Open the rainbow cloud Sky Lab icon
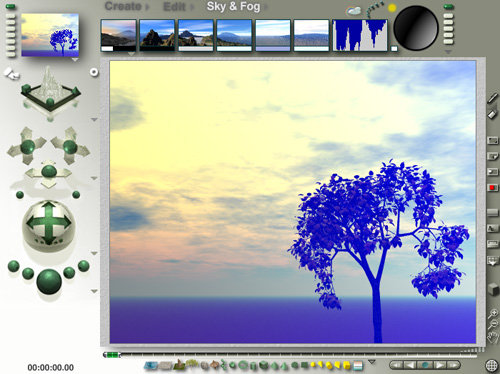The image size is (500, 374). [353, 11]
